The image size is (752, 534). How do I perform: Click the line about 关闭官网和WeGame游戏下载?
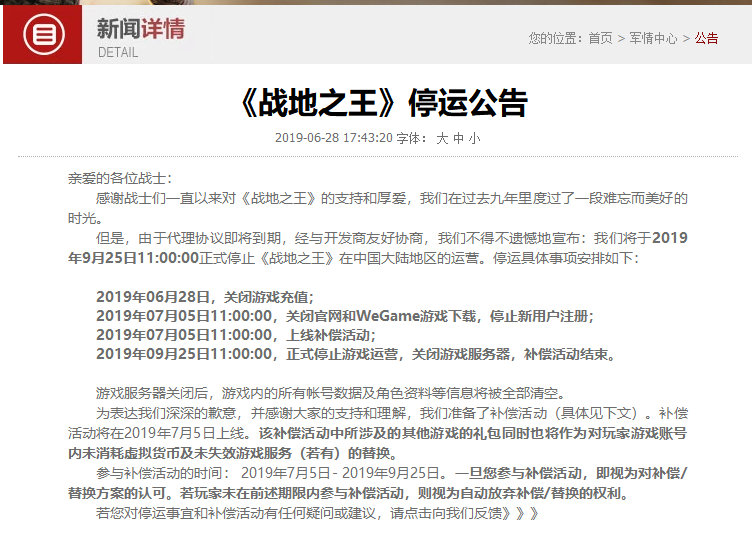pyautogui.click(x=345, y=316)
